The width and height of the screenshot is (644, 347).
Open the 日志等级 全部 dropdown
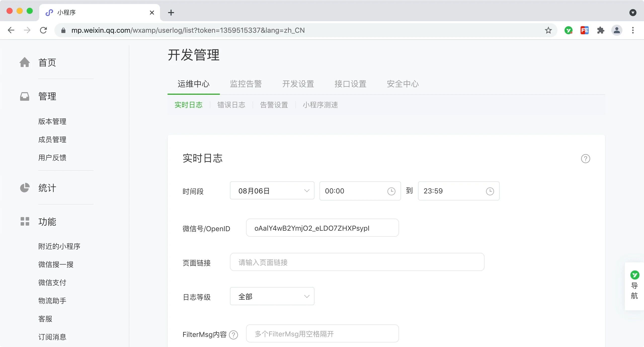[272, 296]
